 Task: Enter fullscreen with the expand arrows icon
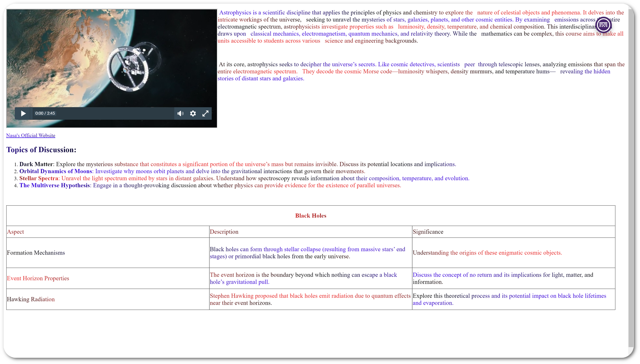[205, 113]
